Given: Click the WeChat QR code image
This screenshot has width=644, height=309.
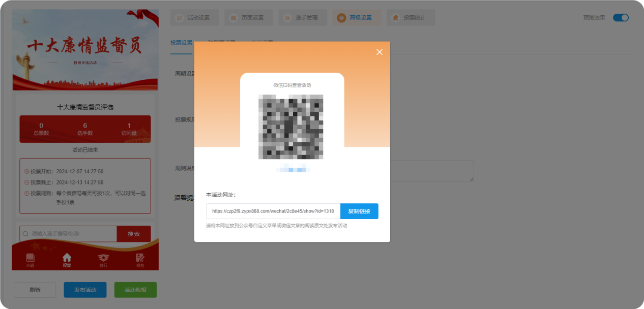Looking at the screenshot, I should [291, 127].
